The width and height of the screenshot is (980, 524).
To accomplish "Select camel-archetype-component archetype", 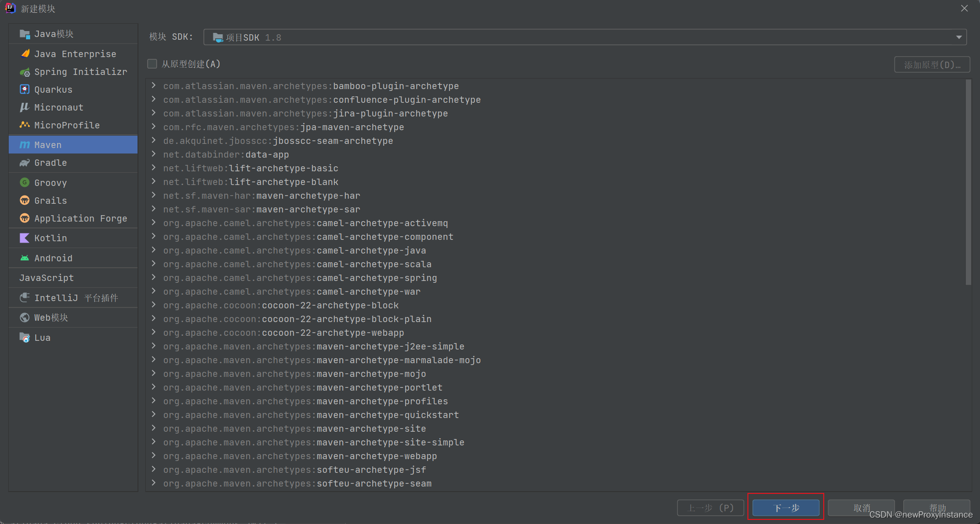I will point(308,237).
